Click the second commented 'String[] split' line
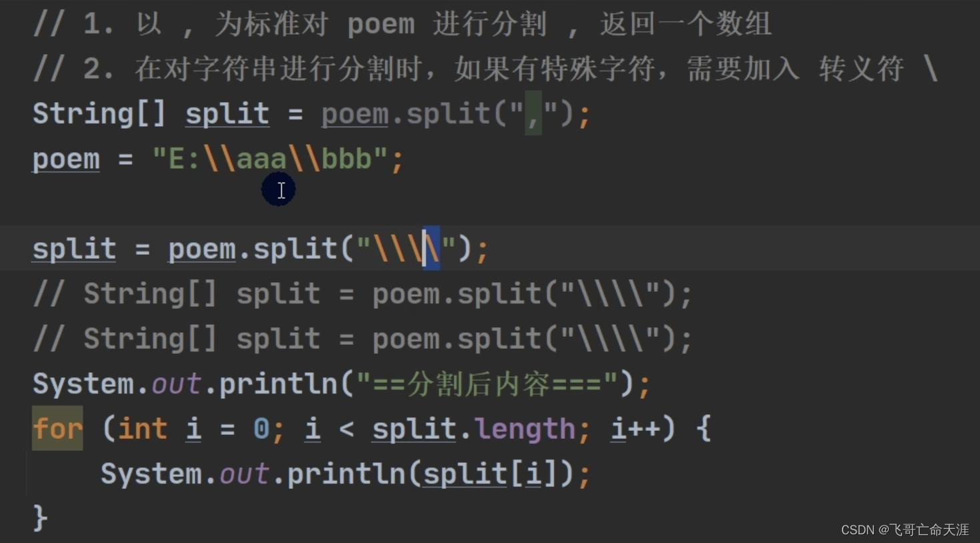Image resolution: width=980 pixels, height=543 pixels. coord(363,339)
